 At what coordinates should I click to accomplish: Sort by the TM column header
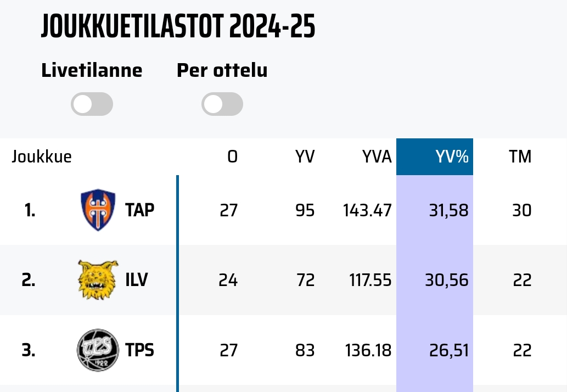(x=520, y=157)
